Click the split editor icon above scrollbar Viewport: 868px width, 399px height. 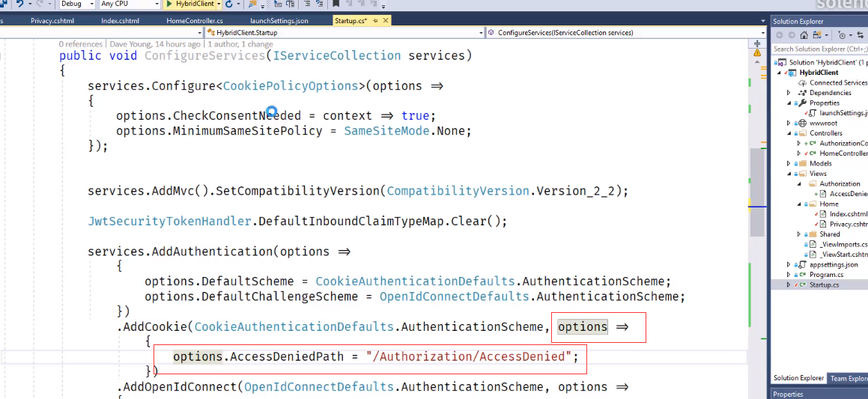coord(757,43)
